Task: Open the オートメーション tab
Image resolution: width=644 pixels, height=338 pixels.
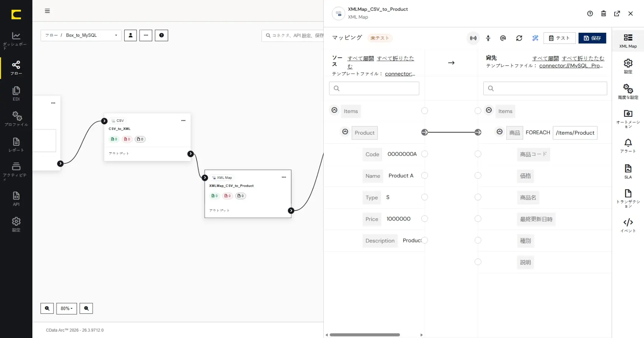Action: pos(628,119)
